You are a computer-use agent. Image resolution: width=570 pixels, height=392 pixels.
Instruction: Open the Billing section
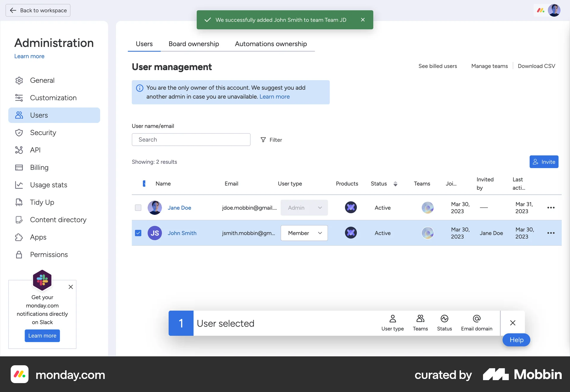point(39,167)
